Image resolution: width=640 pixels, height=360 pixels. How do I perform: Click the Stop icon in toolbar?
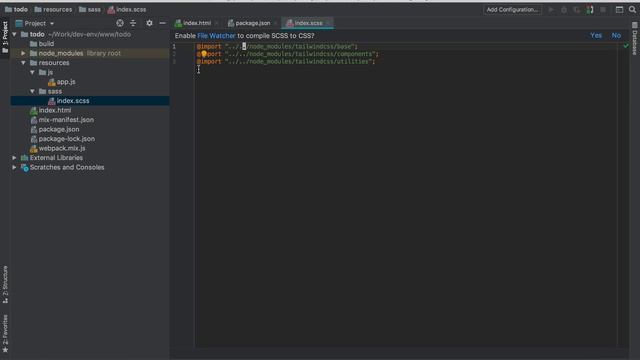[x=603, y=9]
